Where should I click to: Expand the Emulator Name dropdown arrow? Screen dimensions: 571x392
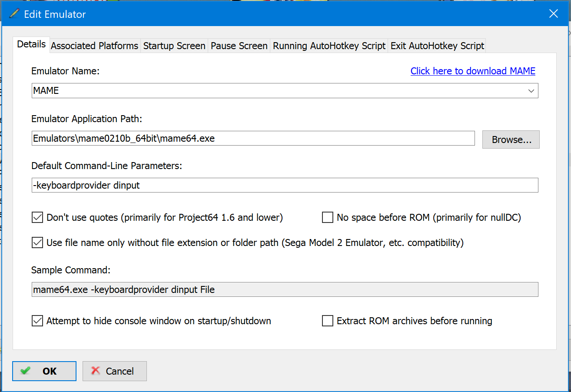pos(531,91)
